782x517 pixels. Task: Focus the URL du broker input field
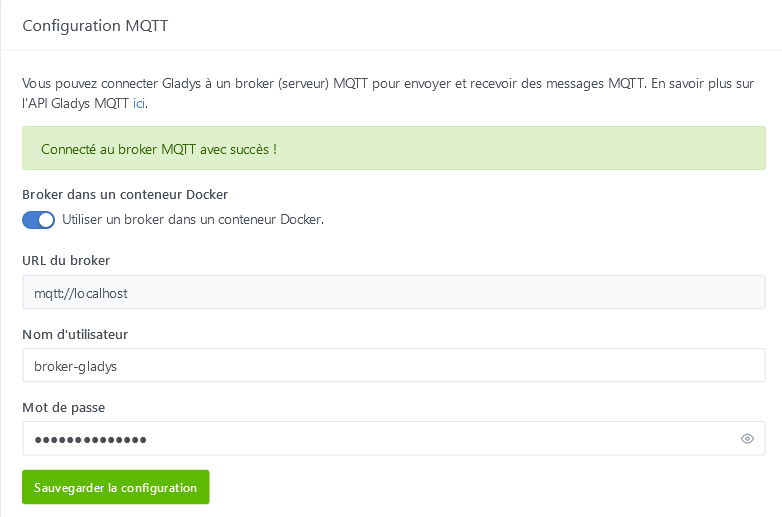(x=393, y=293)
